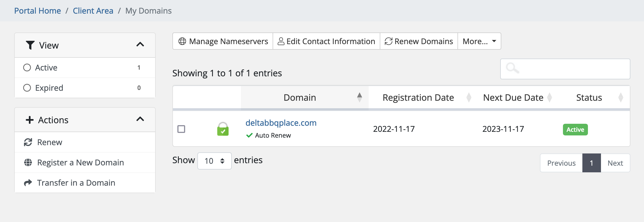Sort by Registration Date column arrow
The width and height of the screenshot is (644, 222).
(469, 97)
